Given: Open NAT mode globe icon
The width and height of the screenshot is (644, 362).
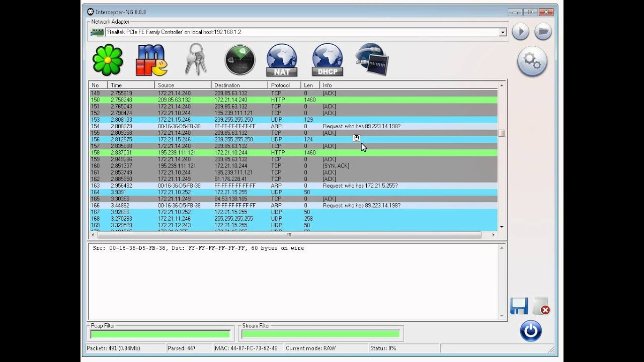Looking at the screenshot, I should pyautogui.click(x=282, y=60).
